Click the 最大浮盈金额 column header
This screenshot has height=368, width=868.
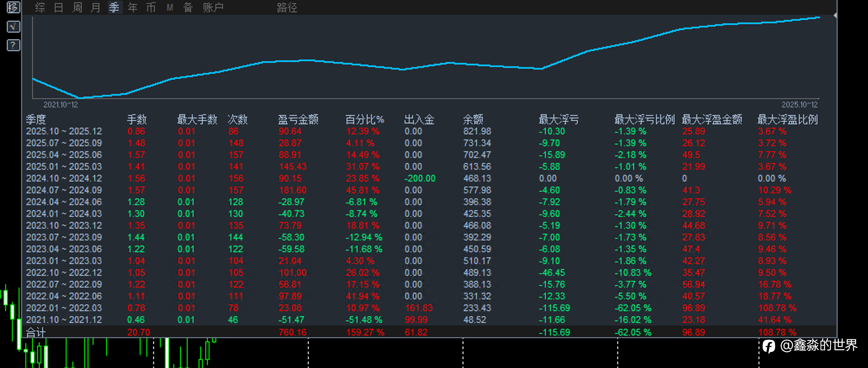(712, 120)
